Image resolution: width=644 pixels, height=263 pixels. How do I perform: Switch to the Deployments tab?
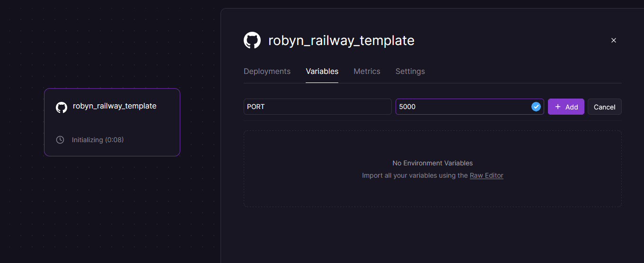267,71
